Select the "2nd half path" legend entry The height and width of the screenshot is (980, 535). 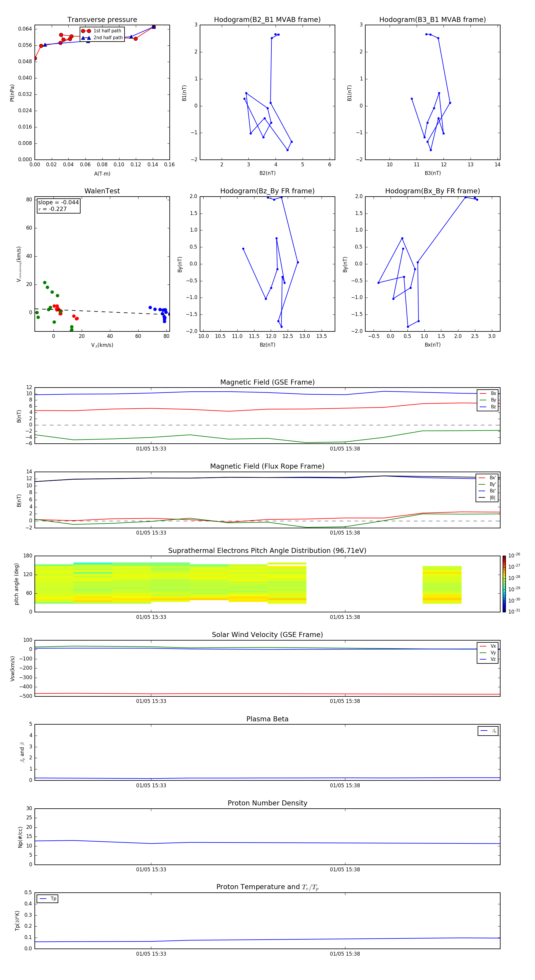coord(102,38)
